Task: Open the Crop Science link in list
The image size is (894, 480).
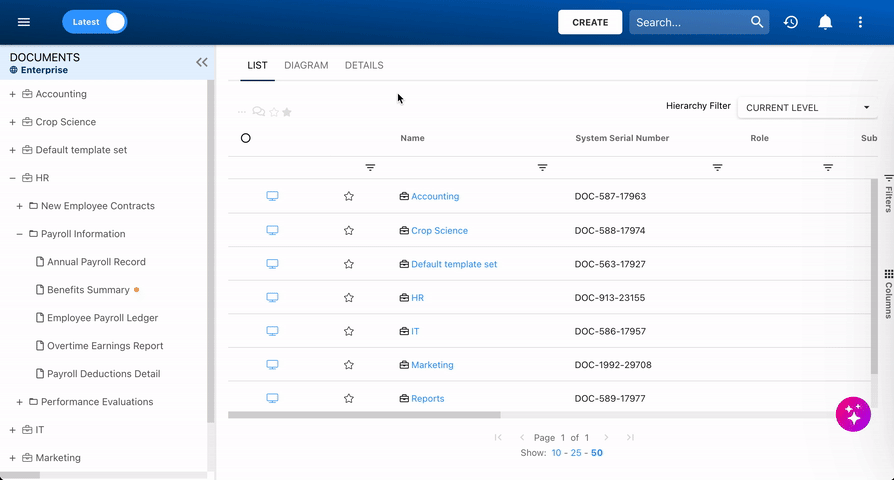Action: (x=440, y=230)
